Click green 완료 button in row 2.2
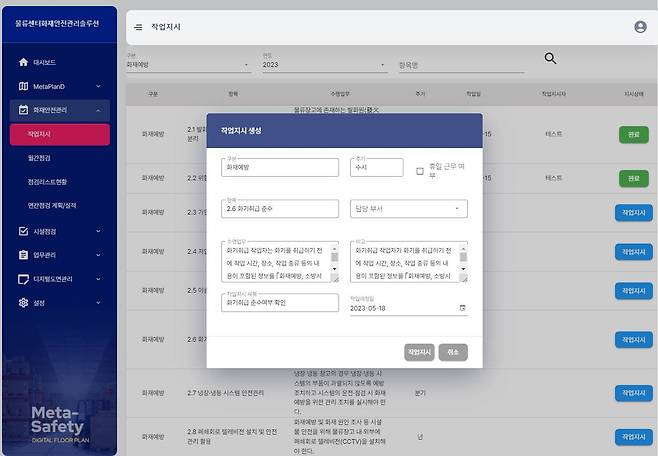The width and height of the screenshot is (658, 456). click(634, 178)
